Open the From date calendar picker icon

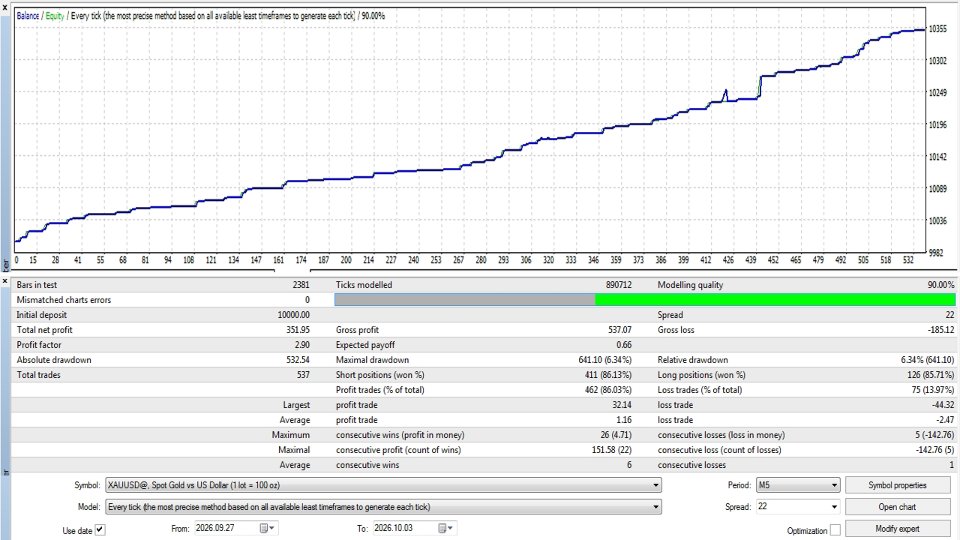[264, 528]
